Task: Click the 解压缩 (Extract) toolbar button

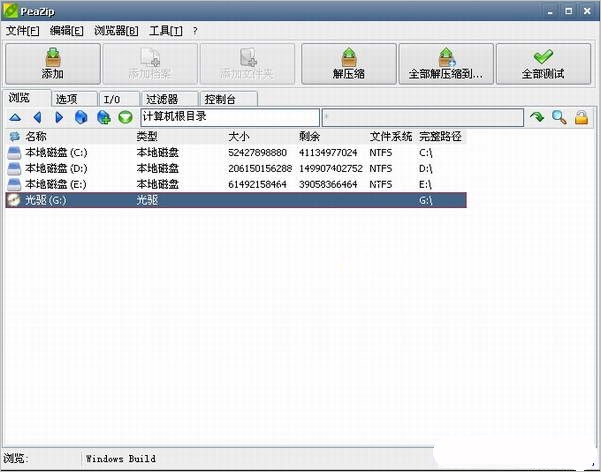Action: (x=349, y=64)
